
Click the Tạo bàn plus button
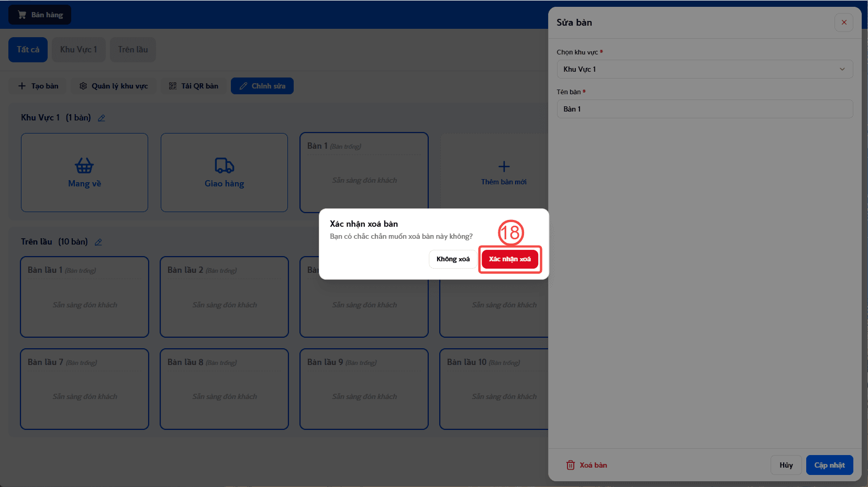pyautogui.click(x=38, y=86)
